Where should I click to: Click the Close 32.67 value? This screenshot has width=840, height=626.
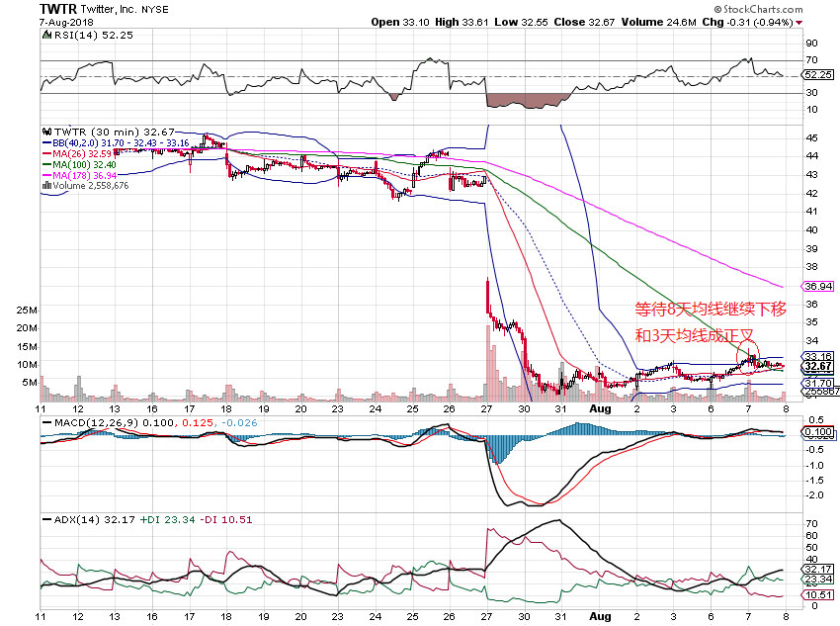pyautogui.click(x=584, y=22)
